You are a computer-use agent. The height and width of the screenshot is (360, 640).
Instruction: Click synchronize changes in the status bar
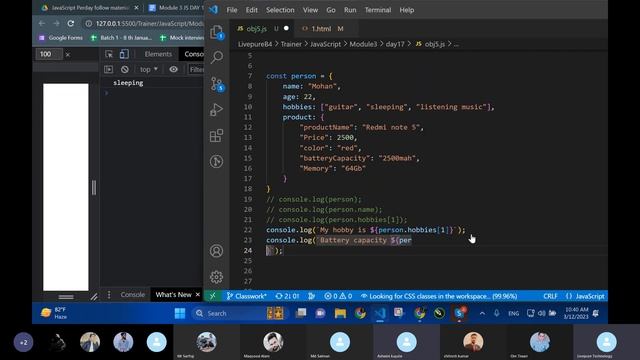tap(287, 296)
